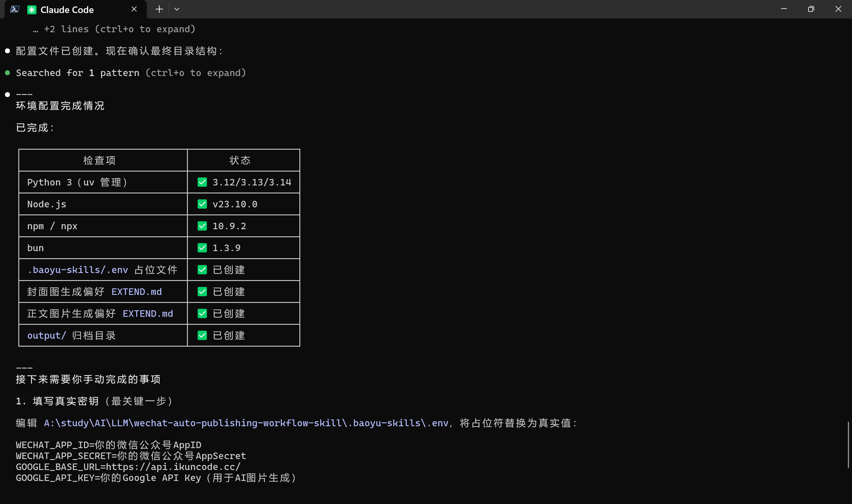This screenshot has height=504, width=852.
Task: Click green checkmark in 正文图片生成偏好 row
Action: click(202, 314)
